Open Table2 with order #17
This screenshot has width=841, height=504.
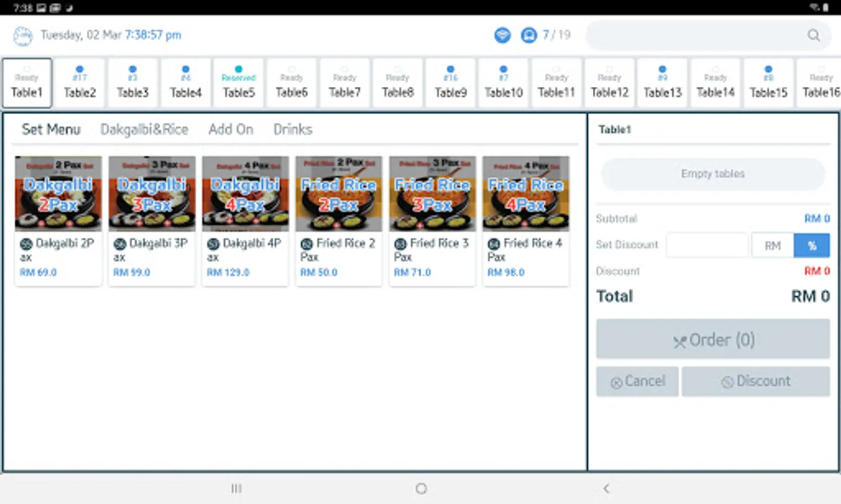pyautogui.click(x=80, y=83)
